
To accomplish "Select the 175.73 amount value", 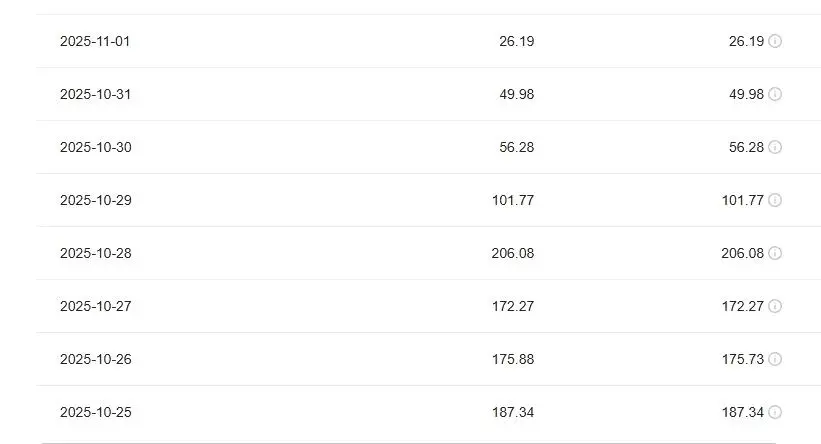I will (x=742, y=359).
